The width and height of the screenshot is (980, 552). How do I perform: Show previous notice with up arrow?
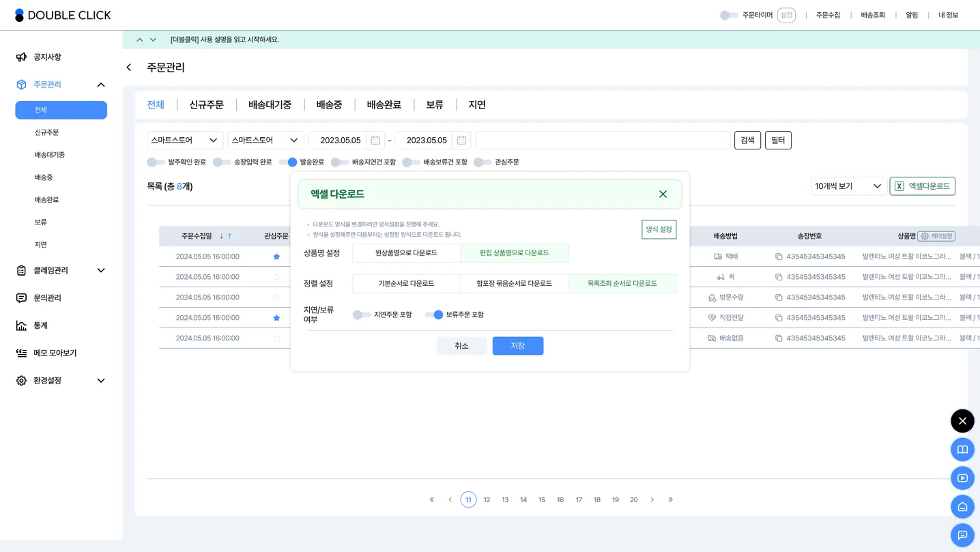coord(140,40)
